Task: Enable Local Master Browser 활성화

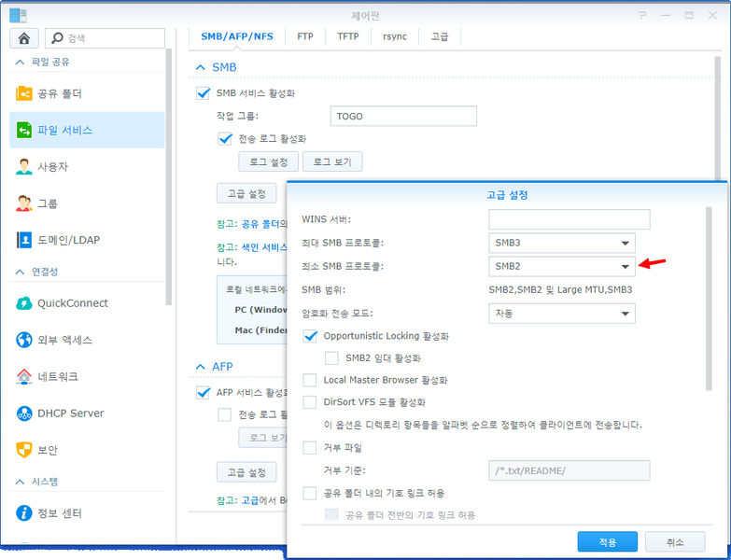Action: (x=310, y=380)
